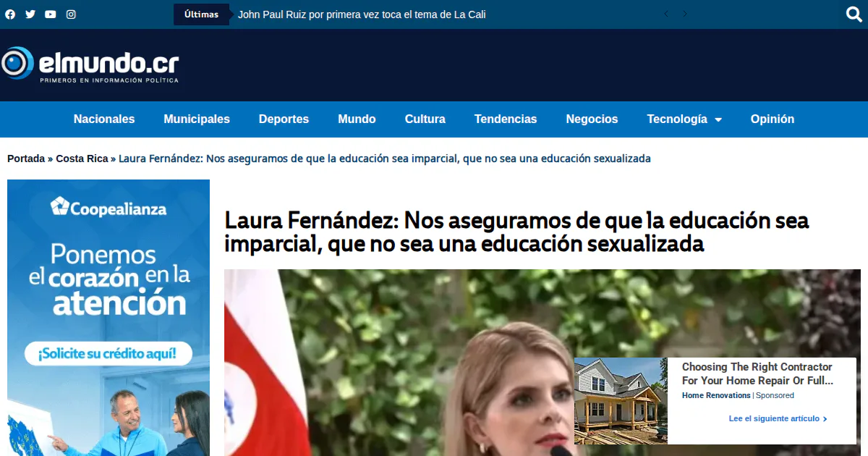
Task: Go to Costa Rica breadcrumb link
Action: pyautogui.click(x=82, y=159)
